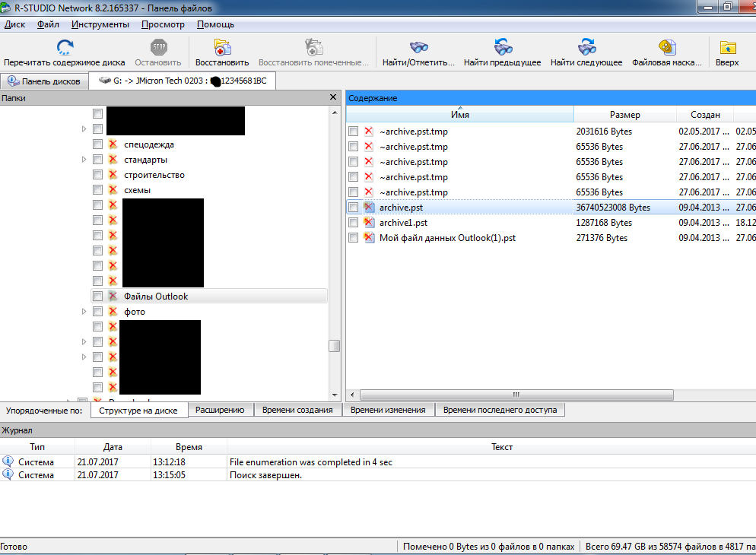Click the file icon of archive.pst

[x=369, y=207]
